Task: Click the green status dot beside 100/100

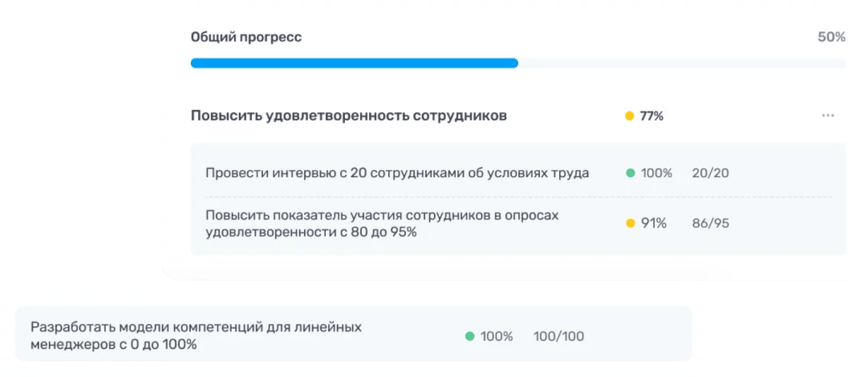Action: pos(470,337)
